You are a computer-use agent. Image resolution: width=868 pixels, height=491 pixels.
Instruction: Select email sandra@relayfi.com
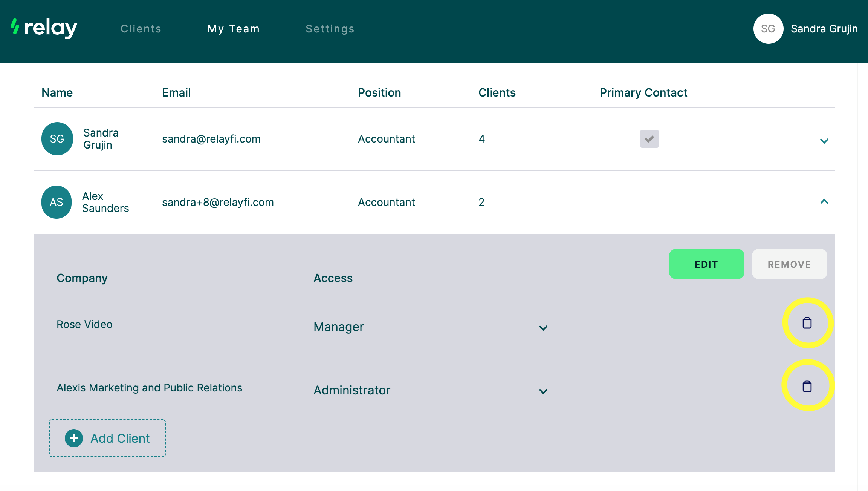point(211,139)
